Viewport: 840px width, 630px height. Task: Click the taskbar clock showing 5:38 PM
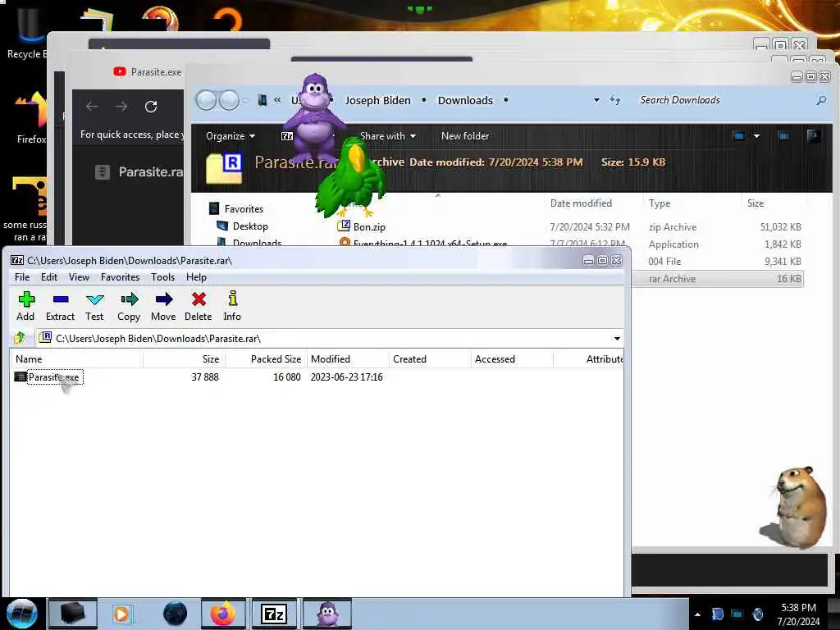click(x=798, y=614)
